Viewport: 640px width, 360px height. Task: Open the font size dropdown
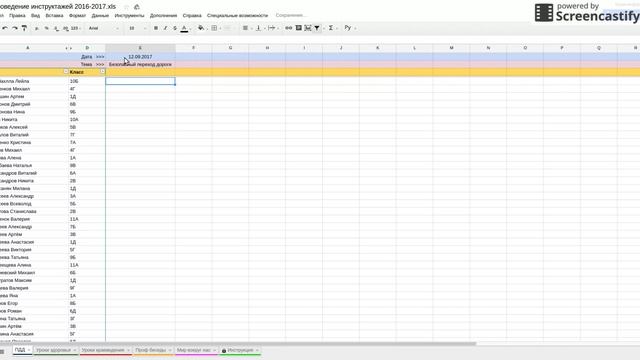[x=137, y=28]
